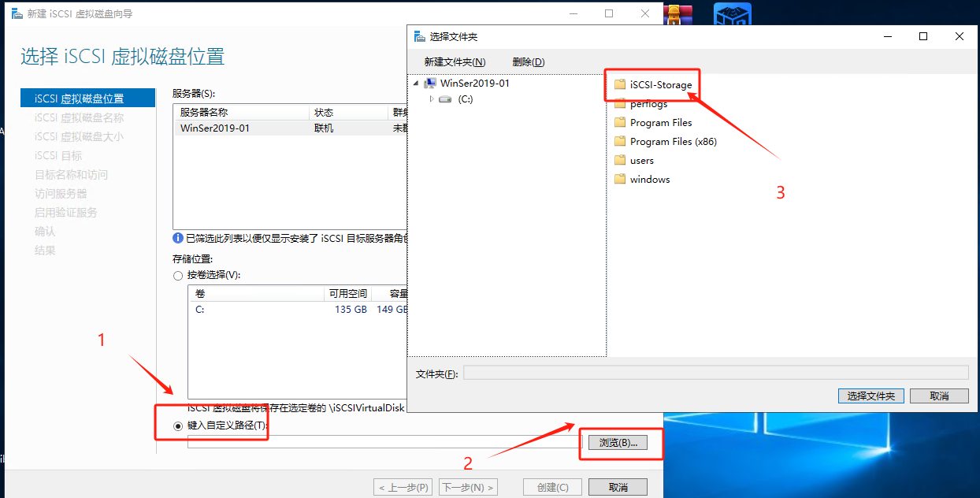
Task: Open the blue cube desktop icon
Action: (733, 14)
